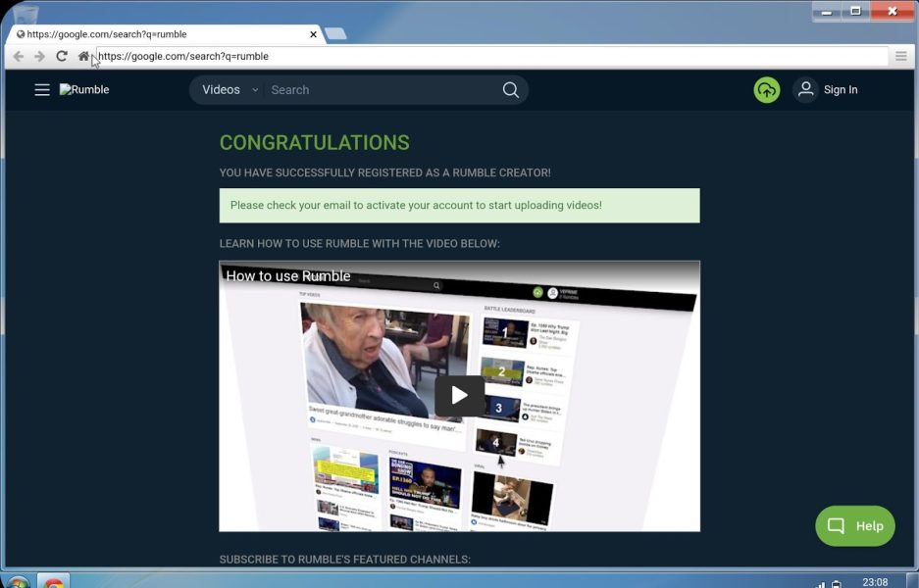Open a new browser tab

click(x=335, y=34)
